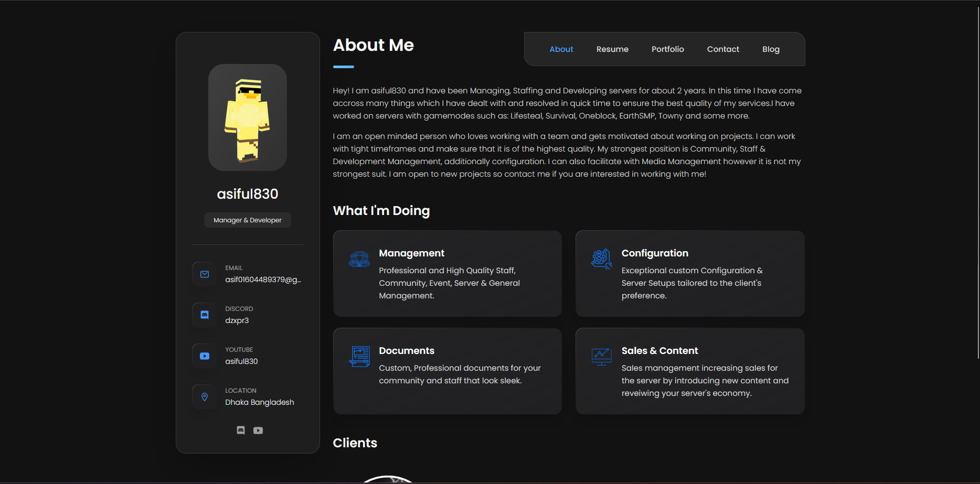Click the YOUTUBE label
This screenshot has width=980, height=484.
pos(239,350)
